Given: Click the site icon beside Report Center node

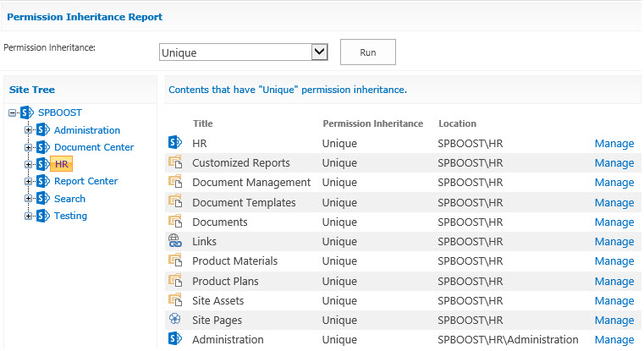Looking at the screenshot, I should pyautogui.click(x=43, y=181).
